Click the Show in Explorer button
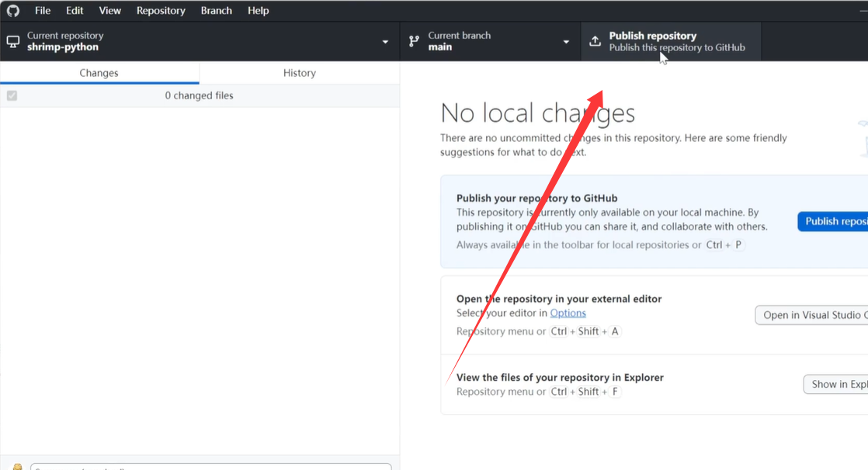 coord(835,384)
